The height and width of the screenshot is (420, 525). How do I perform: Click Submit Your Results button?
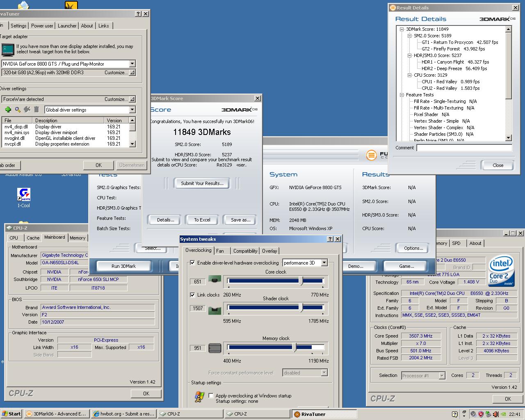pyautogui.click(x=202, y=183)
